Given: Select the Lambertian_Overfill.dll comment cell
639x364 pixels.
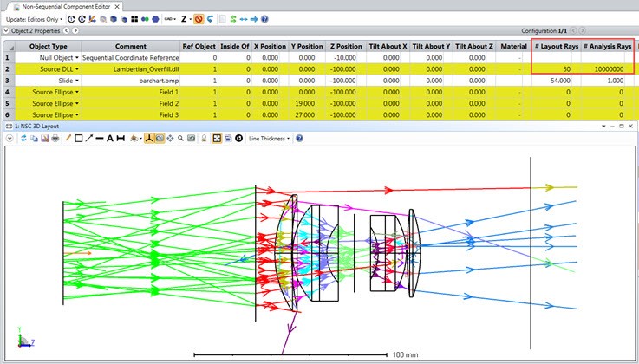Looking at the screenshot, I should [x=130, y=69].
